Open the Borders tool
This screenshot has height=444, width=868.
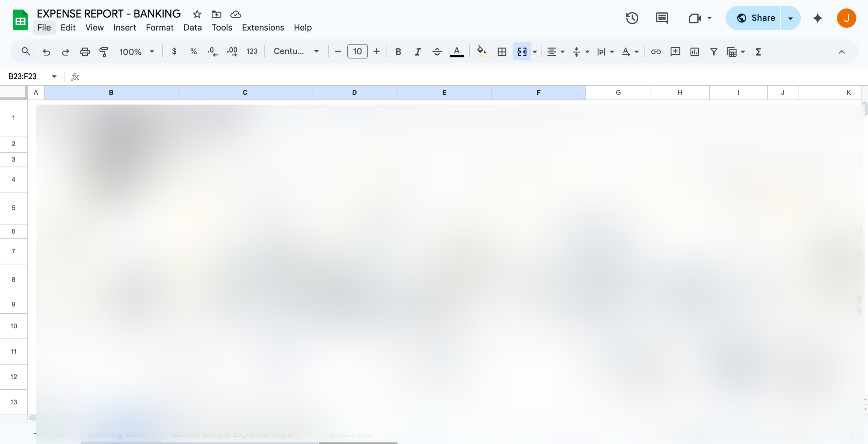point(502,52)
